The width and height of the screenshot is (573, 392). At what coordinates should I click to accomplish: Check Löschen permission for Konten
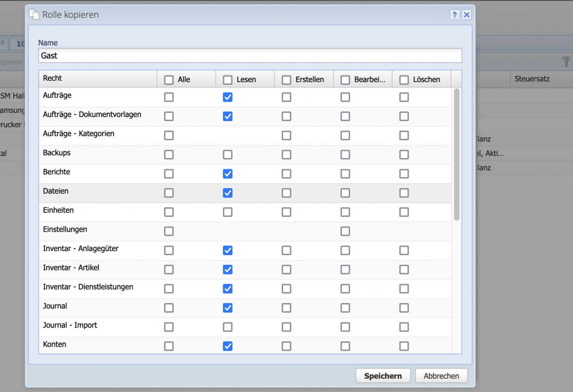tap(404, 346)
